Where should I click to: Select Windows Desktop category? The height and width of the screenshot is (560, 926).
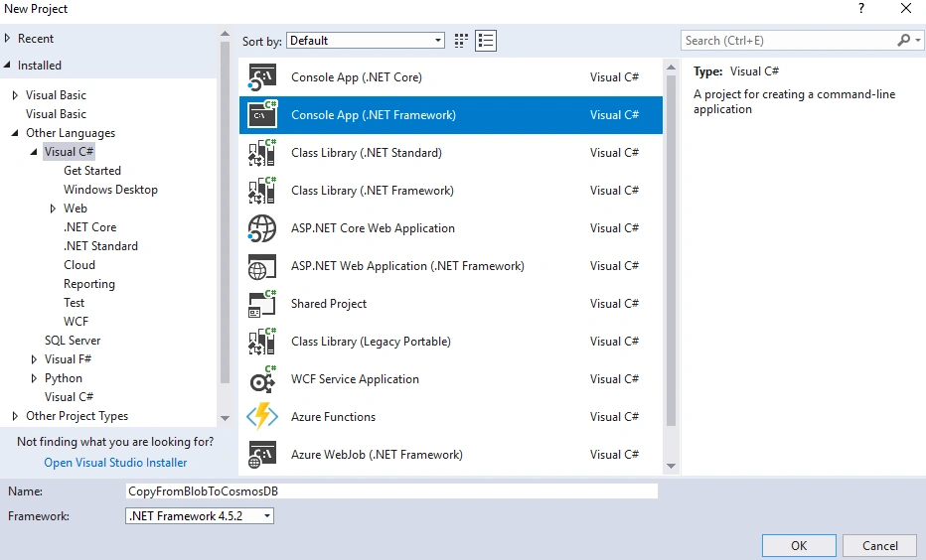point(110,190)
